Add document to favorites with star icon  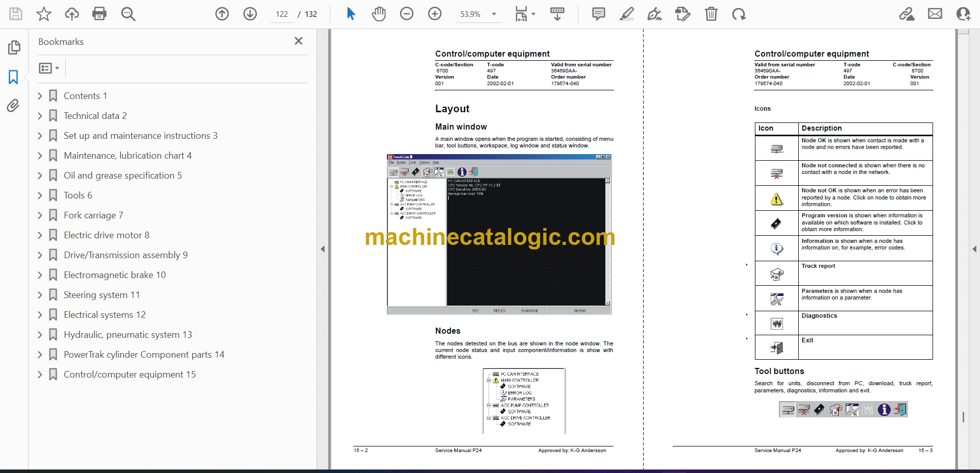click(x=44, y=14)
